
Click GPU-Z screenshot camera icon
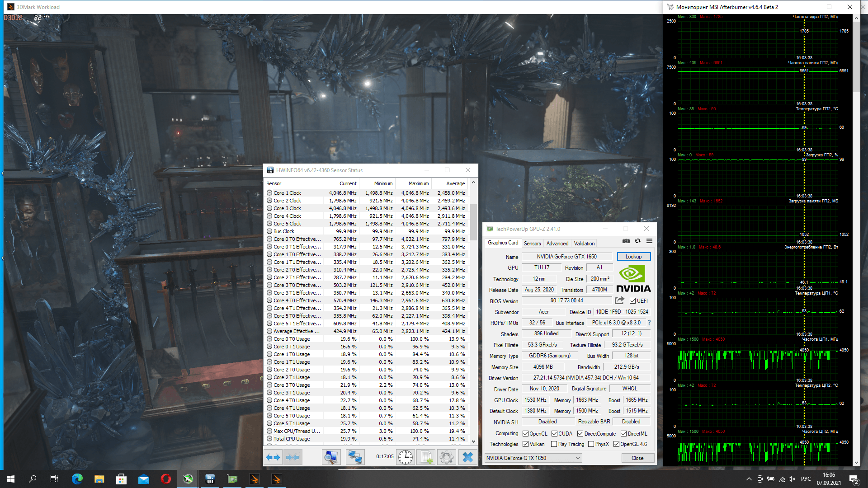[626, 241]
